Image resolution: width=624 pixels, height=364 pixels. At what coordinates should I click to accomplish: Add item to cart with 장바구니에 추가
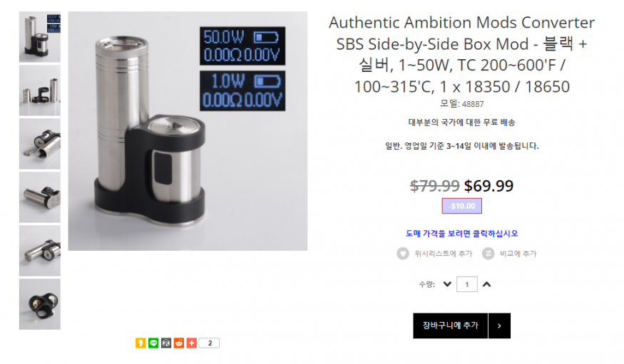451,326
